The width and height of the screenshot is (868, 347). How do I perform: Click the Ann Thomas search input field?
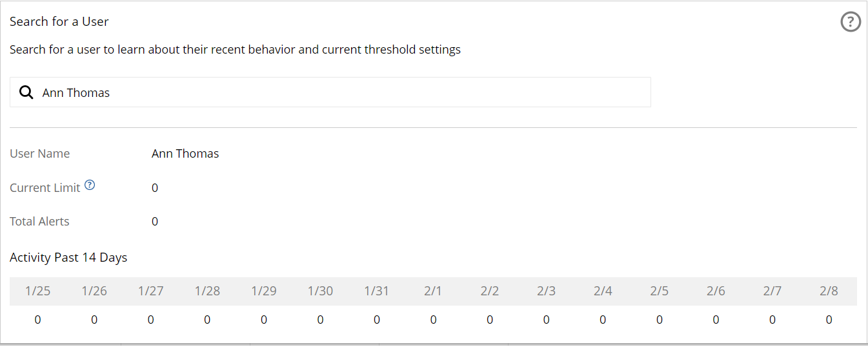pyautogui.click(x=342, y=92)
